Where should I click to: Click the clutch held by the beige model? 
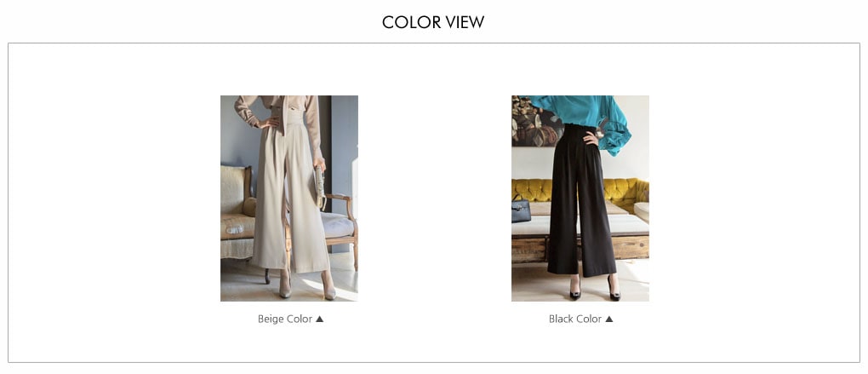319,187
